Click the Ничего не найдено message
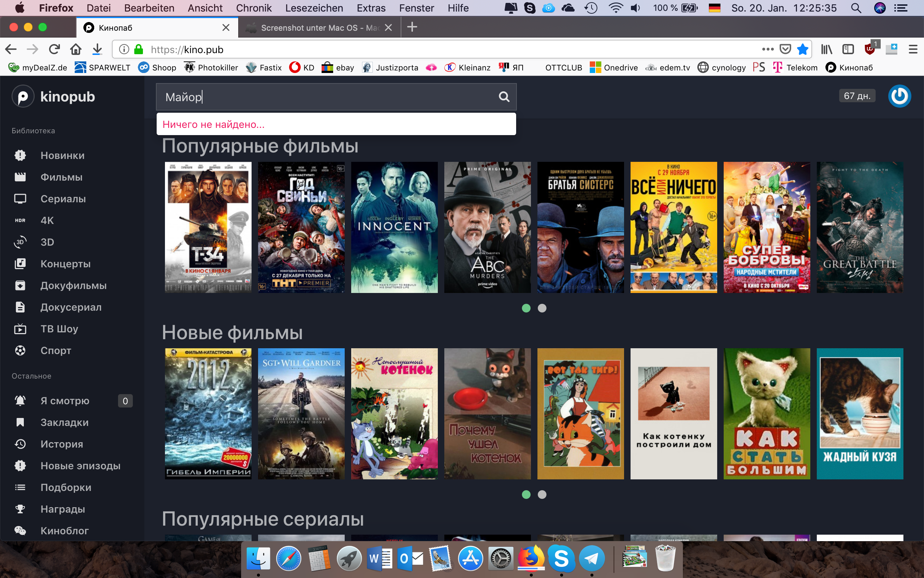Image resolution: width=924 pixels, height=578 pixels. pyautogui.click(x=213, y=124)
